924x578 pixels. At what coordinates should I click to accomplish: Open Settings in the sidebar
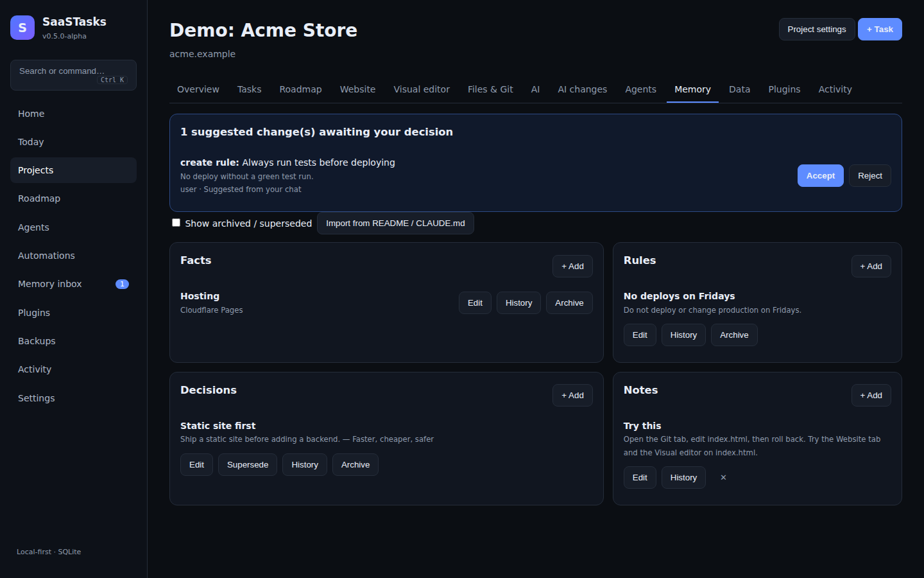pos(73,398)
